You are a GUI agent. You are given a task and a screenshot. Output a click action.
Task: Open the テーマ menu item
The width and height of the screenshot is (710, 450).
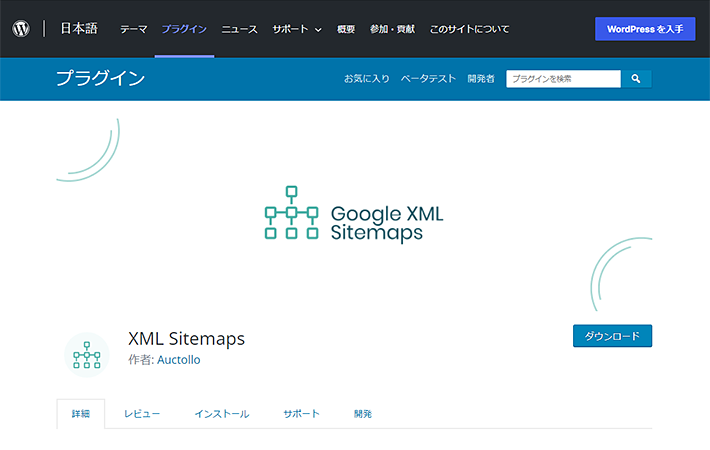pyautogui.click(x=134, y=29)
